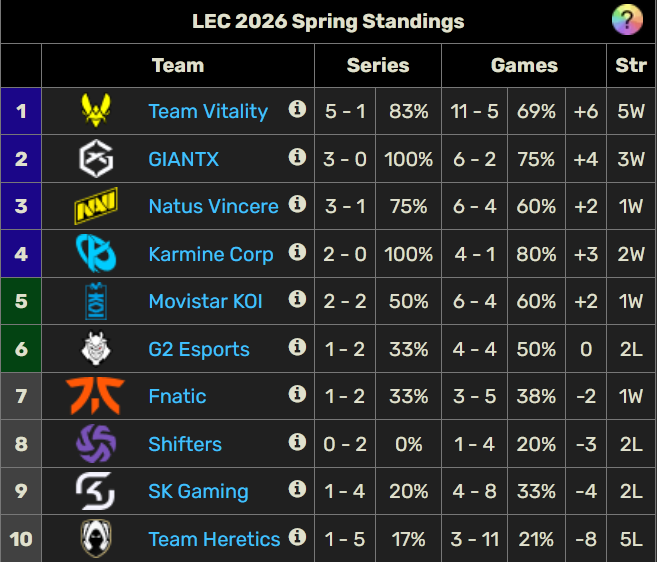Click the GIANTX team logo
657x562 pixels.
[96, 159]
